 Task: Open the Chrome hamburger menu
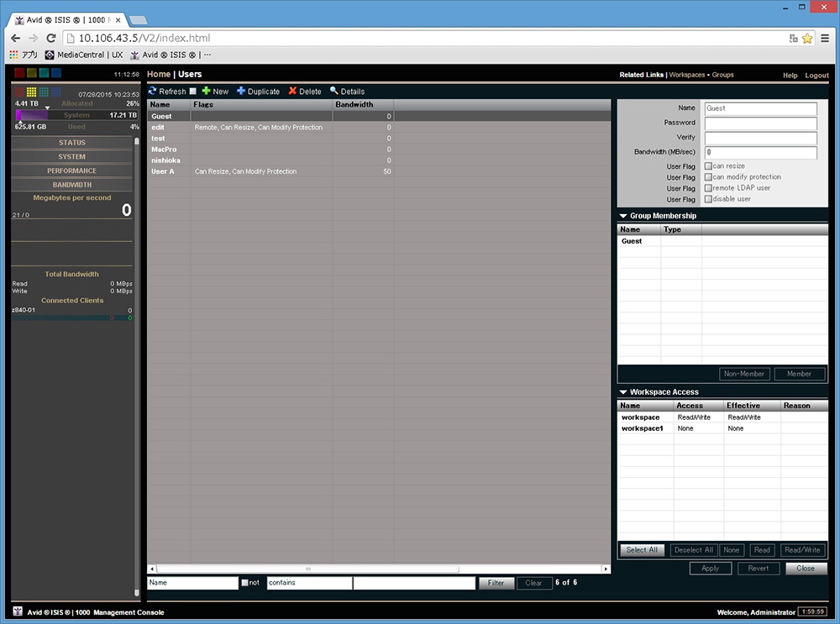pyautogui.click(x=825, y=39)
